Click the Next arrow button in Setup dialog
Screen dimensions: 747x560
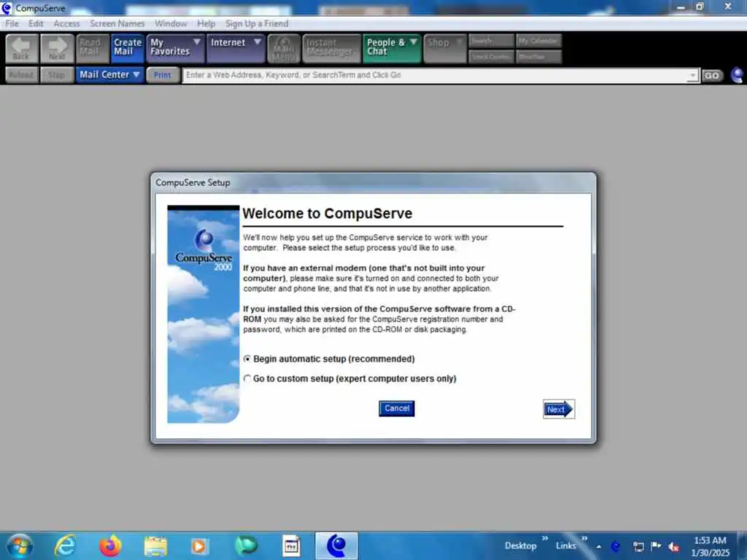click(x=559, y=409)
